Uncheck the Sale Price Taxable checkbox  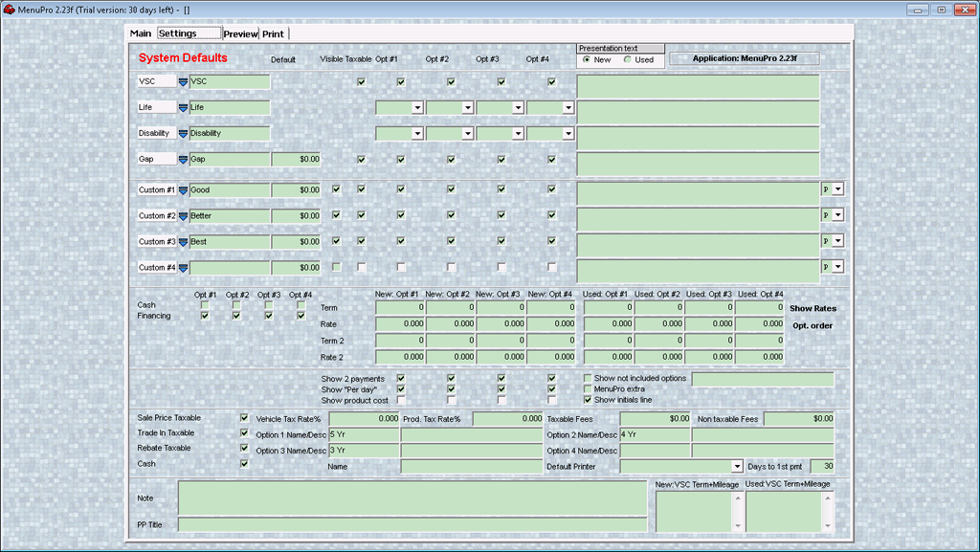click(244, 418)
